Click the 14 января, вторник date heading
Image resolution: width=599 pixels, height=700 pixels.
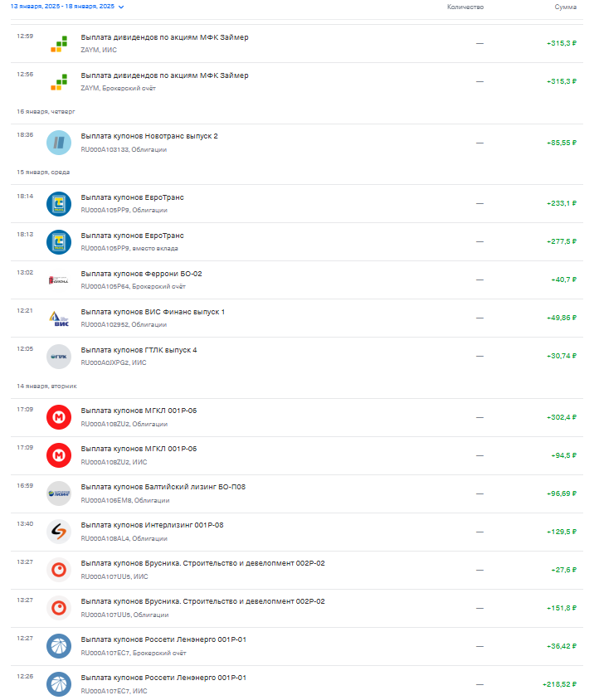click(x=47, y=386)
